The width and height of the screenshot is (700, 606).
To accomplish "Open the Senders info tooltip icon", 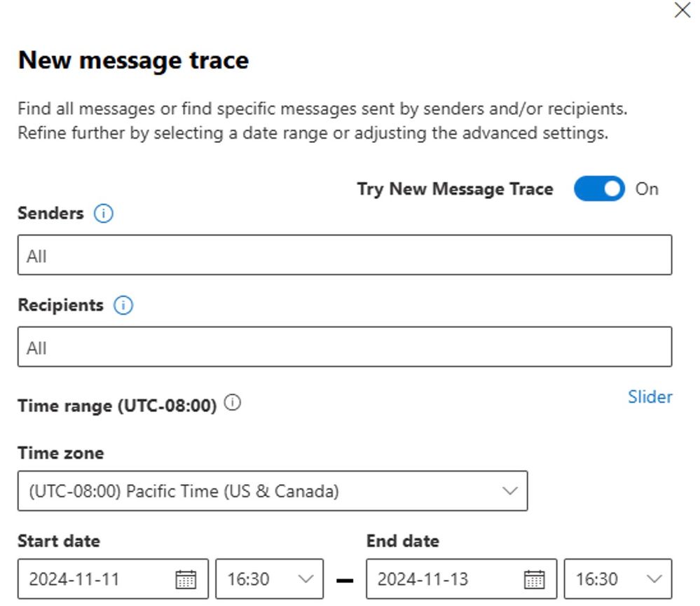I will [102, 213].
